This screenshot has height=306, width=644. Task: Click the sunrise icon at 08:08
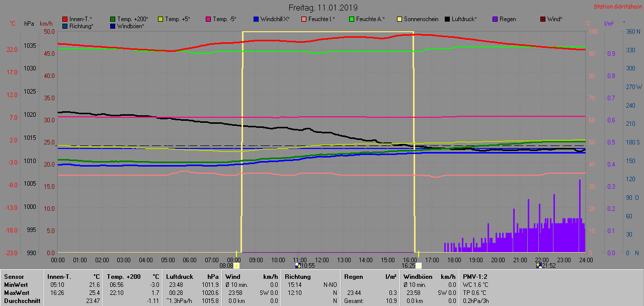coord(237,265)
